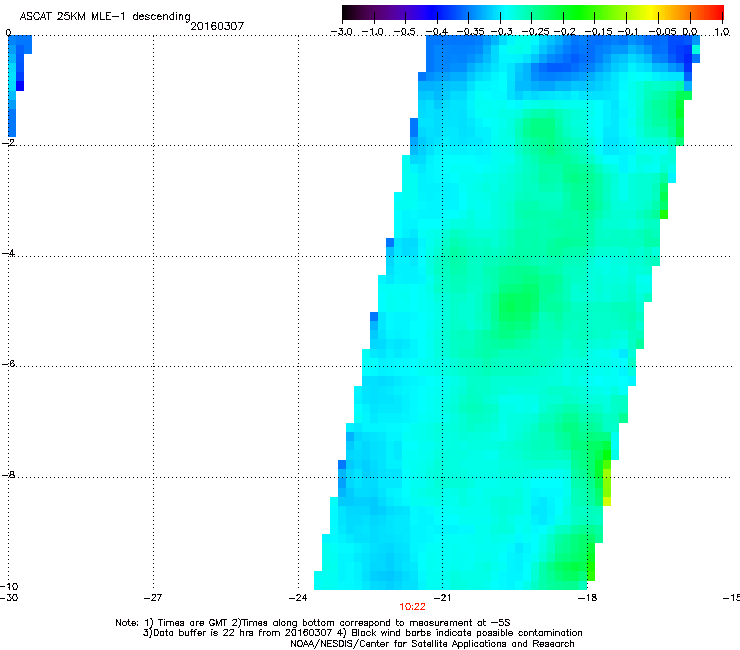Click the longitude axis label -21
This screenshot has height=650, width=740.
[x=442, y=598]
